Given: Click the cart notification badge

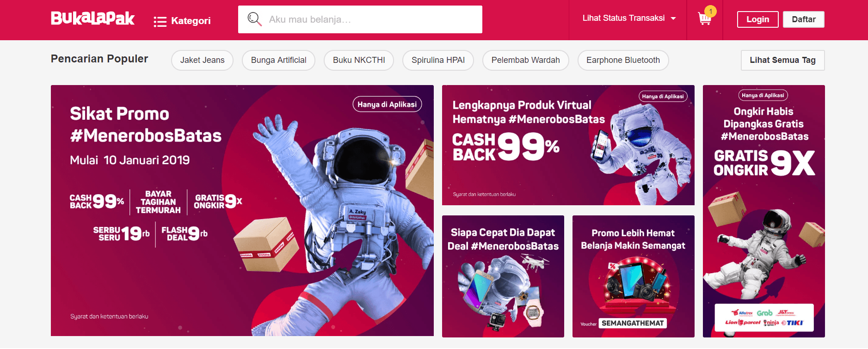Looking at the screenshot, I should click(711, 11).
